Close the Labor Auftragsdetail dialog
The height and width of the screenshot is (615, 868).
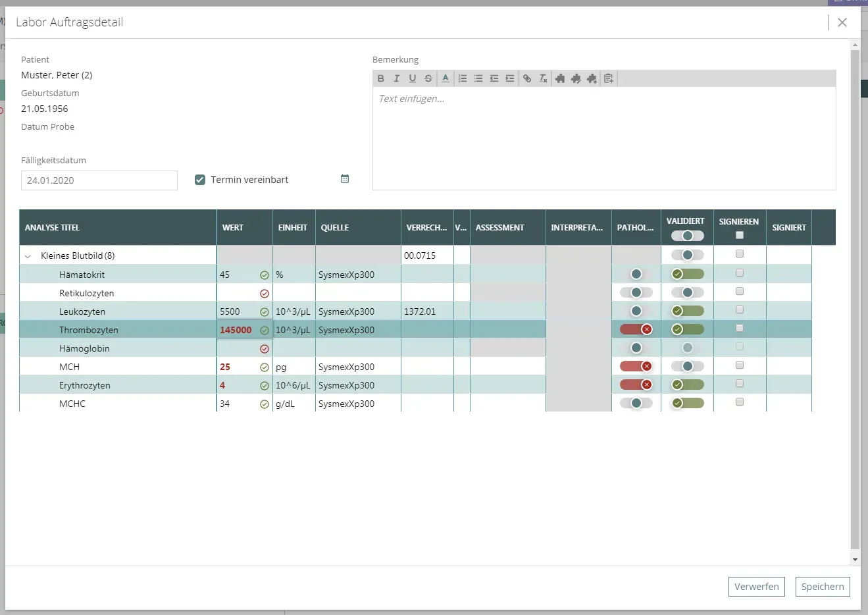(842, 22)
